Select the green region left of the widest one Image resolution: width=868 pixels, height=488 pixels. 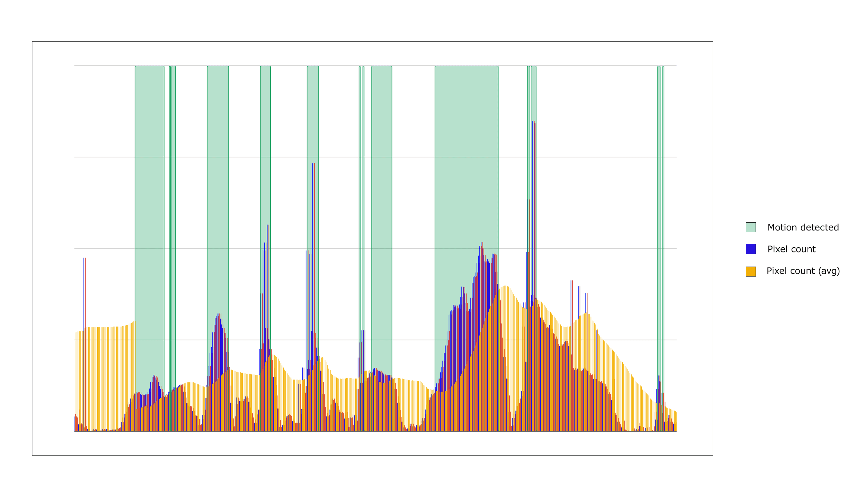[382, 202]
